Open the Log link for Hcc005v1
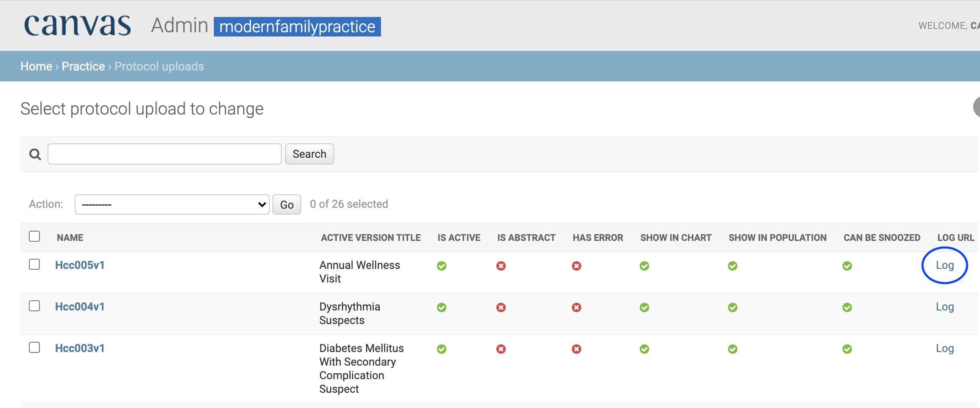Screen dimensions: 980x408 [x=945, y=265]
